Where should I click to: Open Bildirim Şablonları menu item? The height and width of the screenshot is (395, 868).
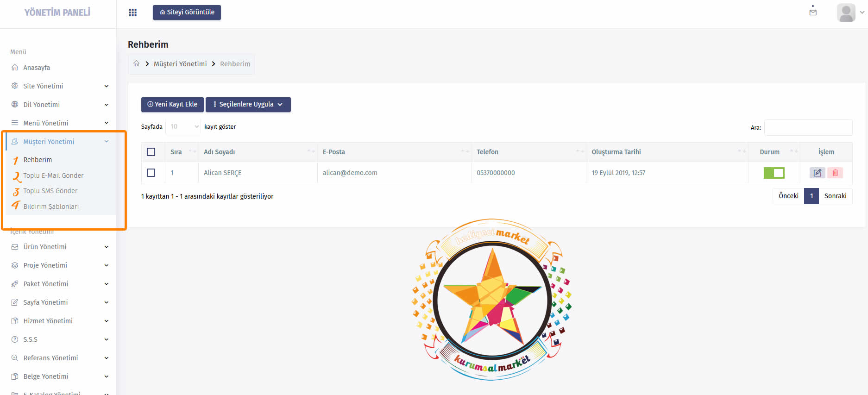51,207
